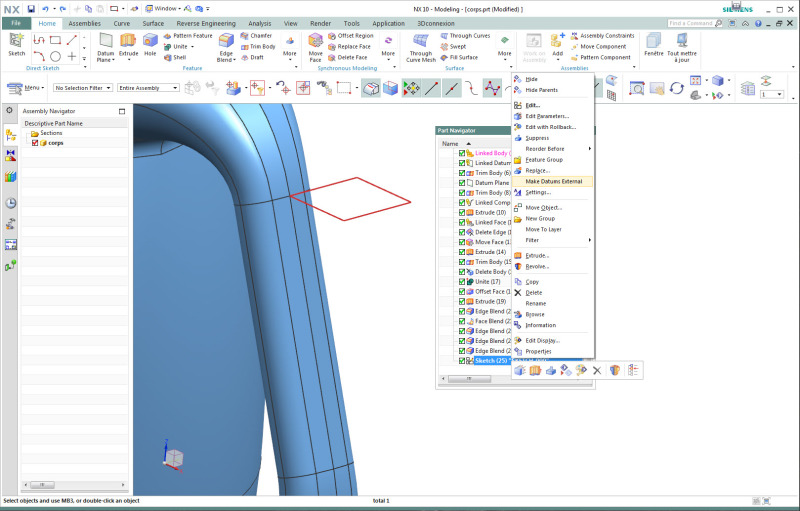This screenshot has height=511, width=800.
Task: Toggle checkbox of Extrude (14) feature
Action: click(462, 252)
